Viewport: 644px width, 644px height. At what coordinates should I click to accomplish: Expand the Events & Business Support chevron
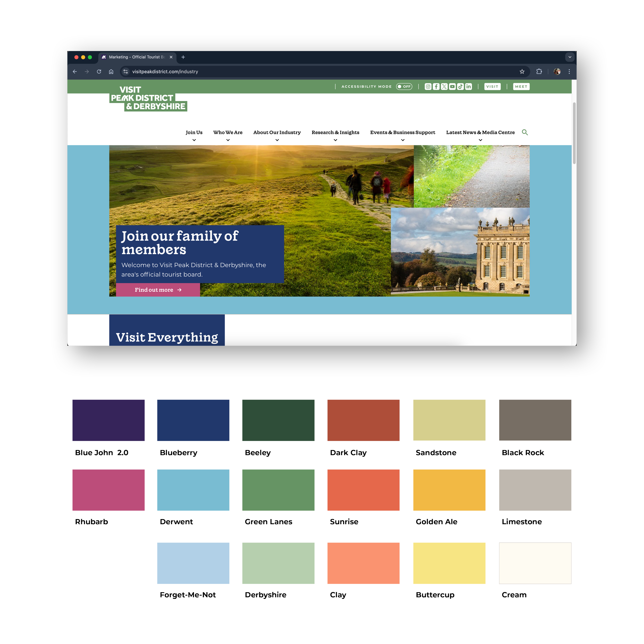pyautogui.click(x=403, y=140)
